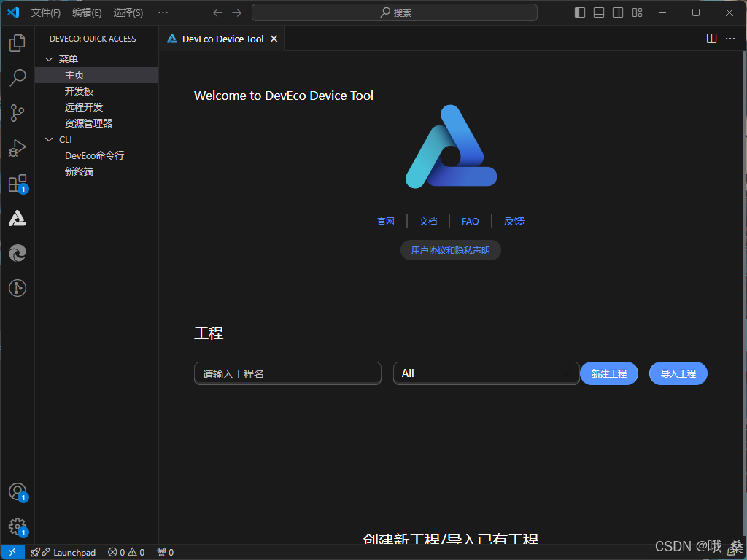Split the editor to the right
The width and height of the screenshot is (747, 560).
click(x=711, y=39)
